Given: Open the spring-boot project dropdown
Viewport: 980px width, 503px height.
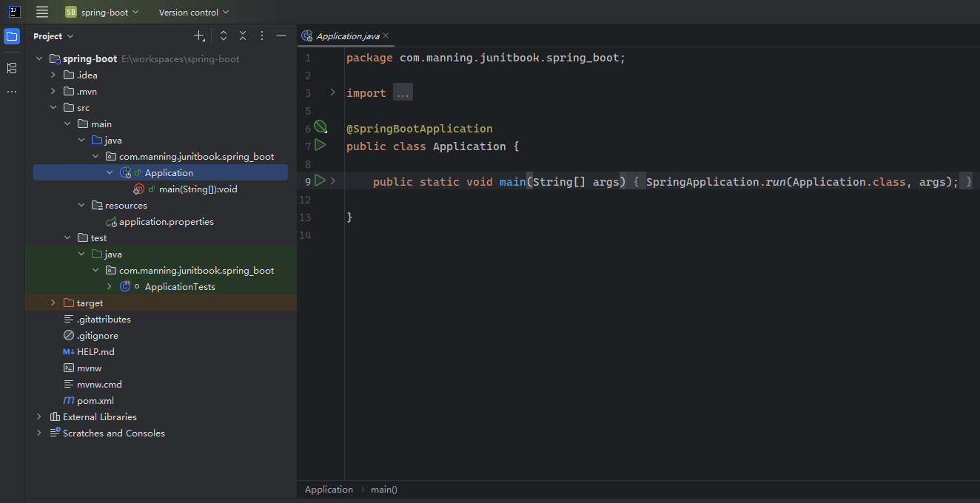Looking at the screenshot, I should (x=102, y=12).
